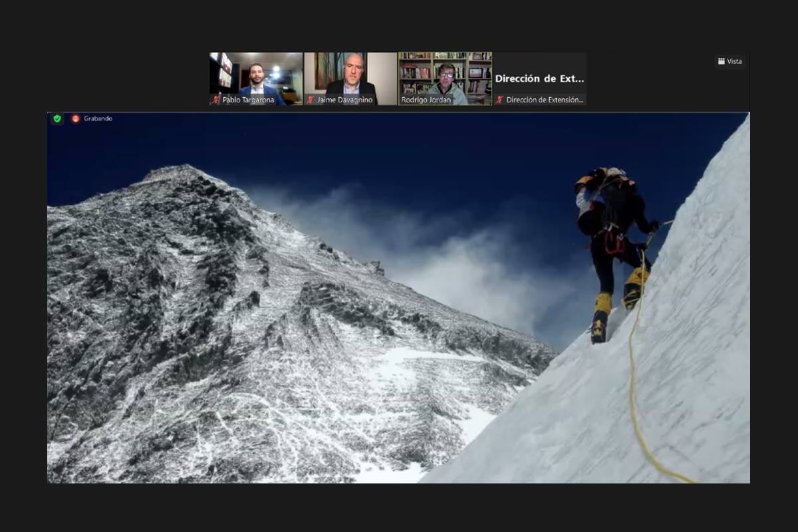Select Rodrigo Jordan's video thumbnail
The image size is (798, 532).
446,78
